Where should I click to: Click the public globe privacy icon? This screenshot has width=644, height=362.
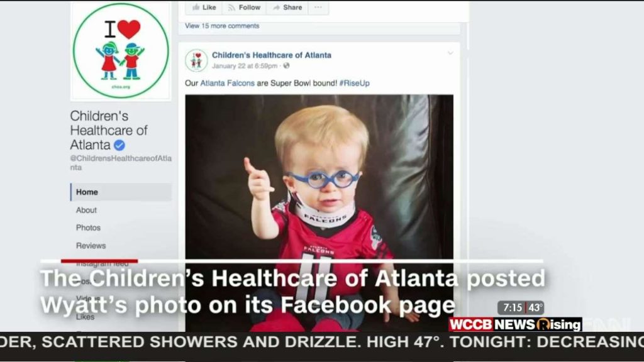[286, 65]
